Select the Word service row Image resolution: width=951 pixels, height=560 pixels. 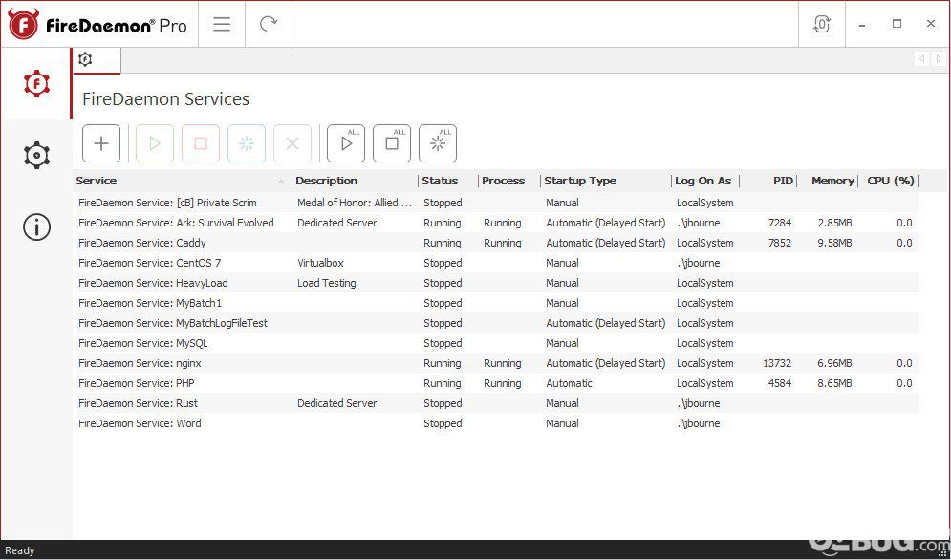point(495,423)
